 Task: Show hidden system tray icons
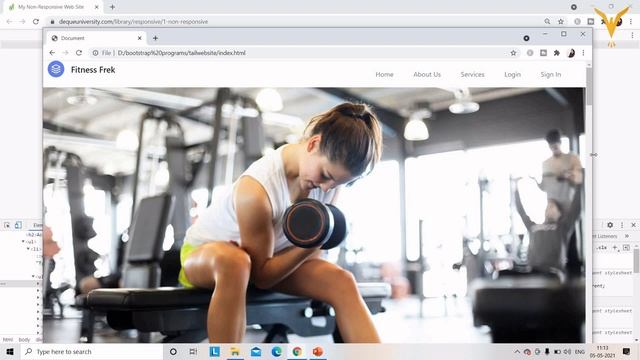point(517,351)
